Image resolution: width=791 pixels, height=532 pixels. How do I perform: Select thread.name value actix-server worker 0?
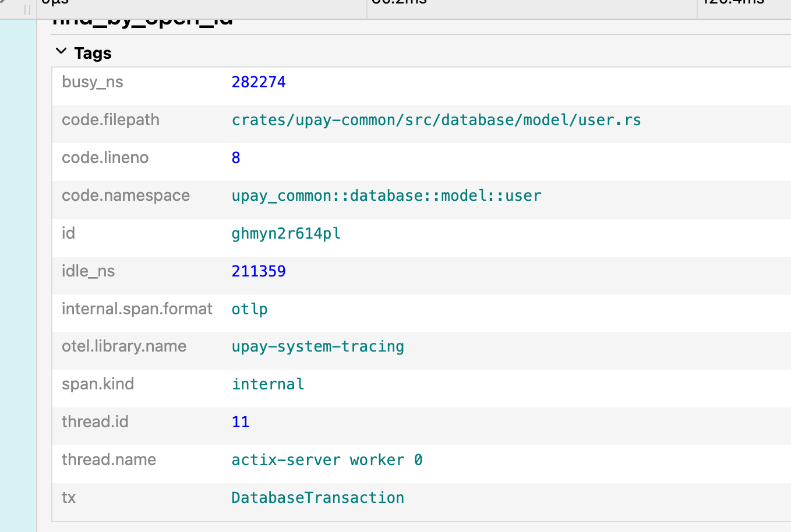pos(327,460)
